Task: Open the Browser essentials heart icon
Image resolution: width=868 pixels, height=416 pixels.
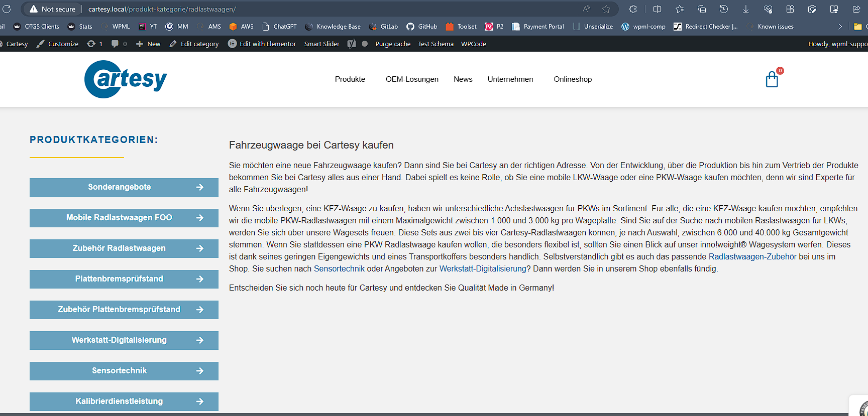Action: pyautogui.click(x=768, y=9)
